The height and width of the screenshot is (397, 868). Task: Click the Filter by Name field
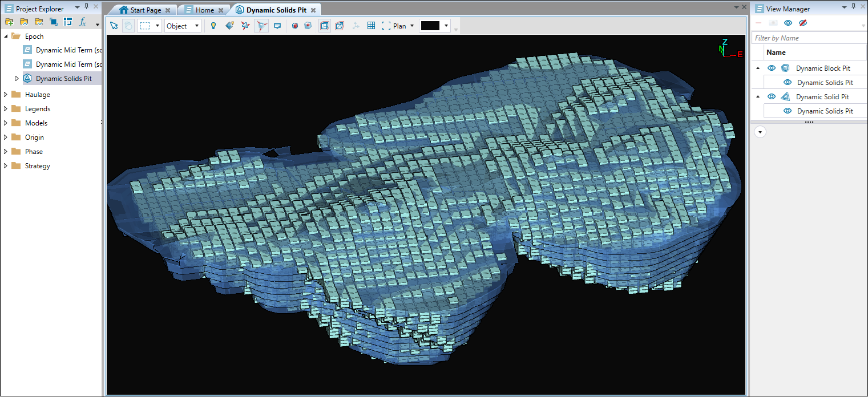(808, 38)
